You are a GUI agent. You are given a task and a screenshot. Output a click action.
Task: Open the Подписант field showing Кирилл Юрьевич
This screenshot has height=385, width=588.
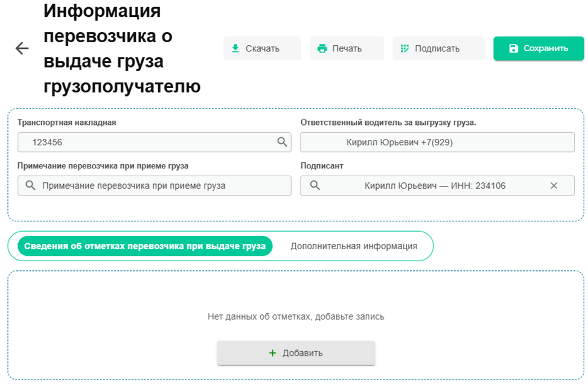[x=435, y=186]
